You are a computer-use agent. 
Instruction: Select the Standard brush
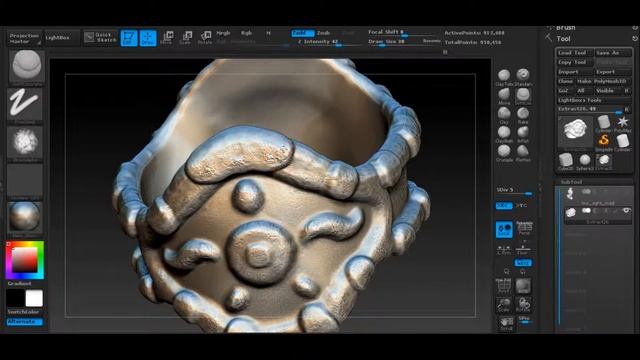523,77
